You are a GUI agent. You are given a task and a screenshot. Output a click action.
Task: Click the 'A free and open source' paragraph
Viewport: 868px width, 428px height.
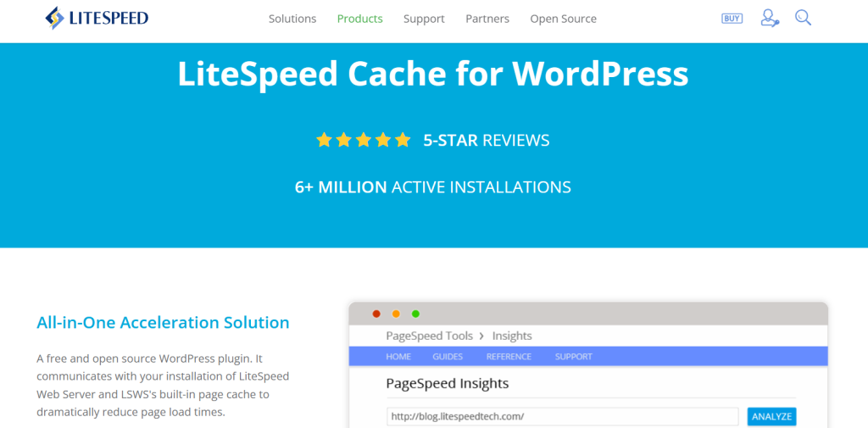pyautogui.click(x=163, y=386)
